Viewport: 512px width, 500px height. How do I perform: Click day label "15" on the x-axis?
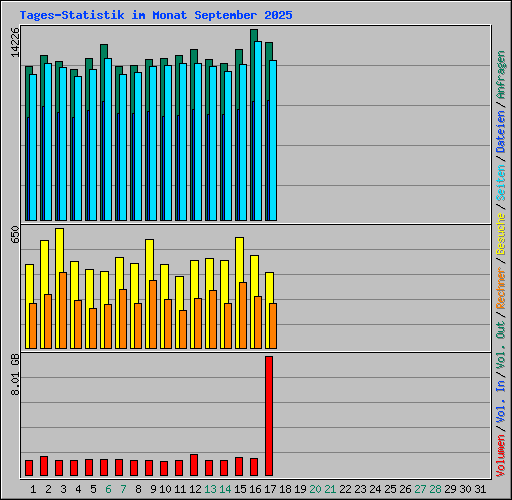(x=240, y=489)
